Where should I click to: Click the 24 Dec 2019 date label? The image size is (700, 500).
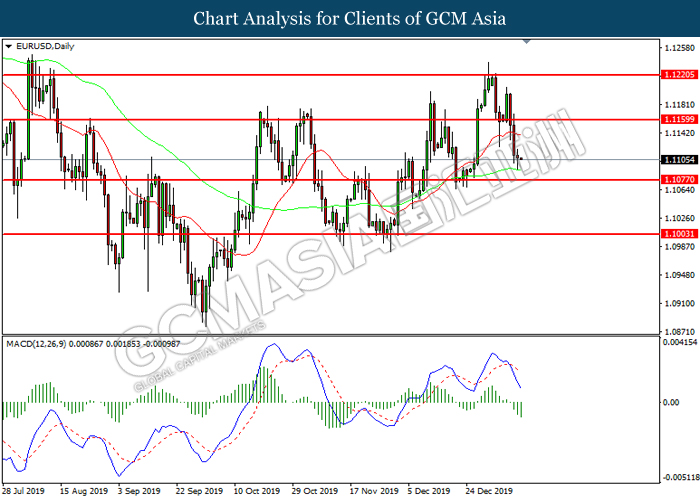tap(489, 491)
